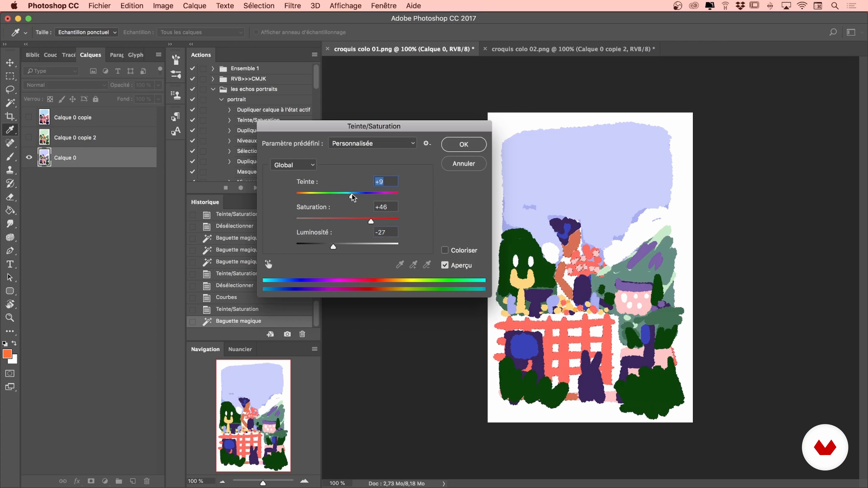Open the Normal blend mode dropdown
The height and width of the screenshot is (488, 868).
point(65,85)
